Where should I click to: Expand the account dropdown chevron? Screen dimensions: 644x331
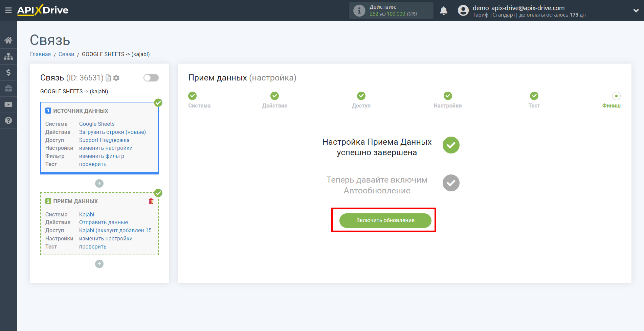[x=636, y=10]
